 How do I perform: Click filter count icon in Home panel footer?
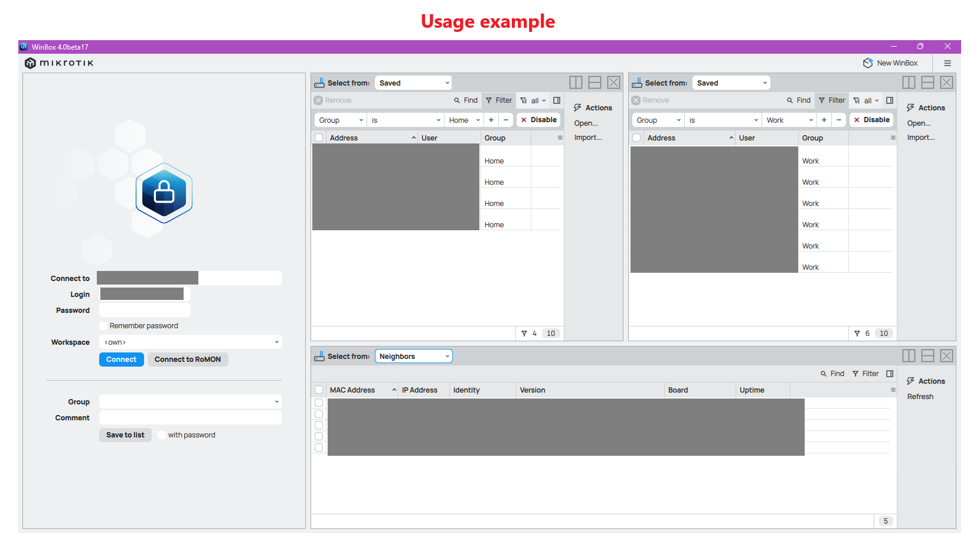click(x=524, y=334)
